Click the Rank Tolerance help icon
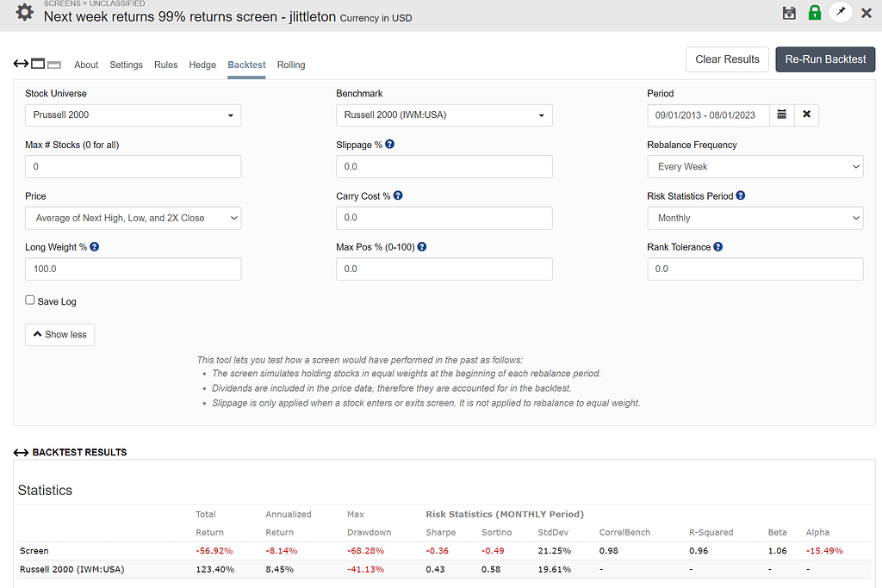Screen dimensions: 882x588 coord(717,247)
